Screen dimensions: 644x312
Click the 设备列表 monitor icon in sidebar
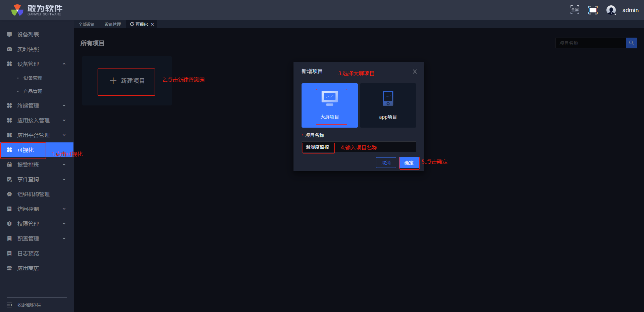[9, 35]
